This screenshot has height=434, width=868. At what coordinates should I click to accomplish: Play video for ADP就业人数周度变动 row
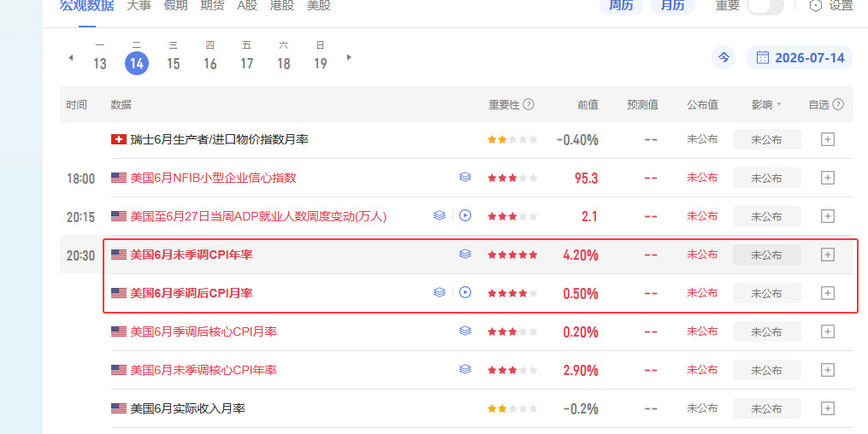point(465,215)
